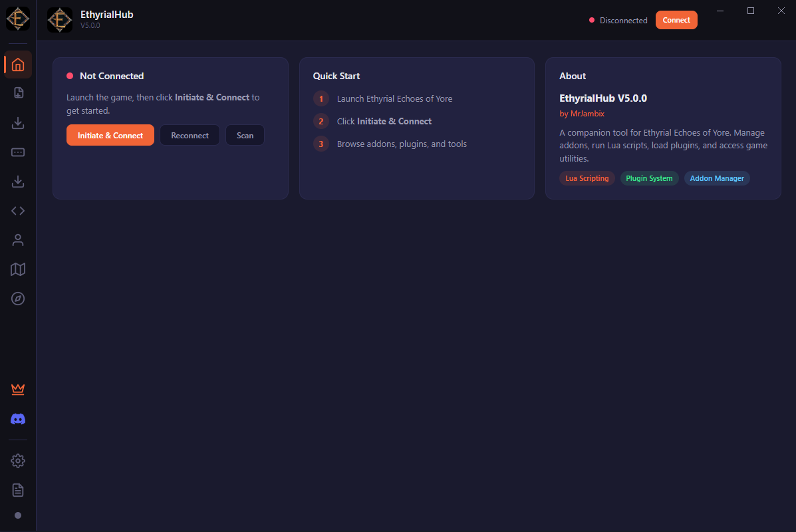Click the 'Quick Start' card heading
Viewport: 796px width, 532px height.
click(336, 76)
